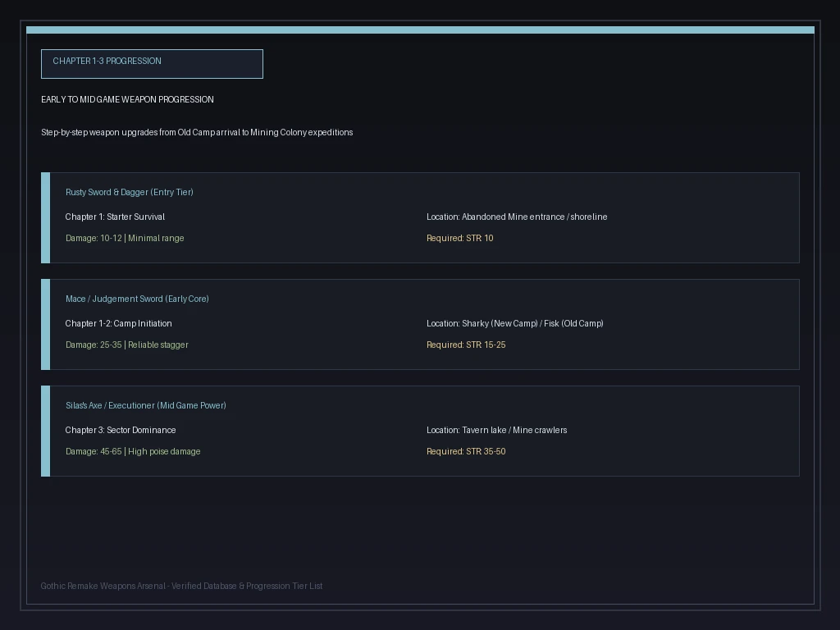The image size is (840, 630).
Task: Click the Gothic Remake Weapons Arsenal footer text
Action: [x=181, y=586]
